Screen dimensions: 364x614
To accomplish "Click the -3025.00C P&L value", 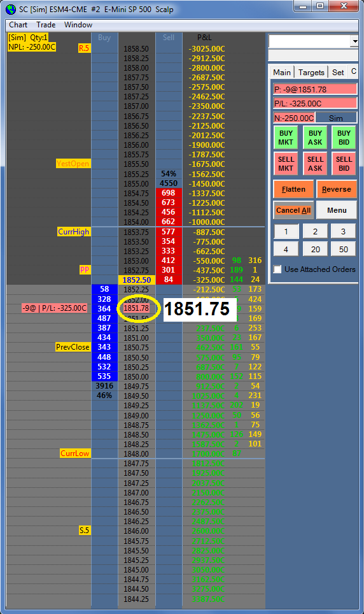I will [207, 49].
